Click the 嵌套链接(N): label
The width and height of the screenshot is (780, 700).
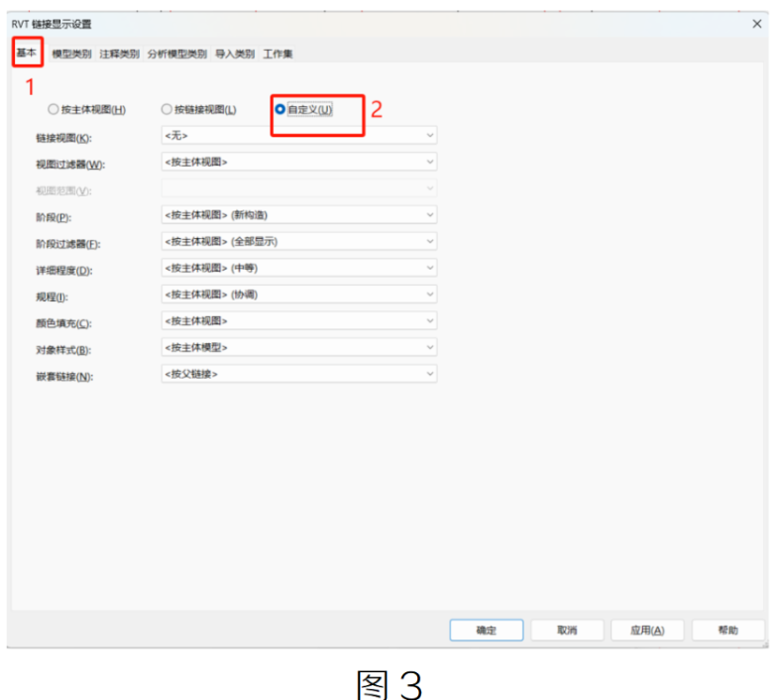64,376
